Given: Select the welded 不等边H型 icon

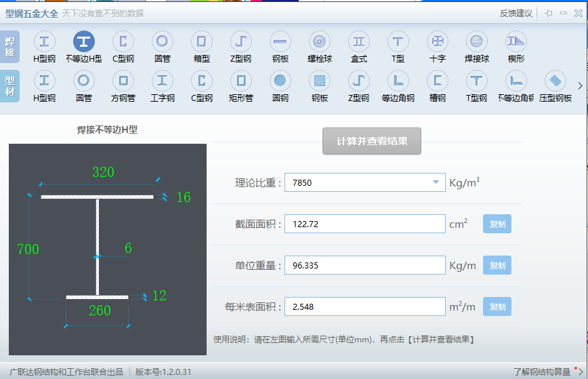Looking at the screenshot, I should (83, 41).
